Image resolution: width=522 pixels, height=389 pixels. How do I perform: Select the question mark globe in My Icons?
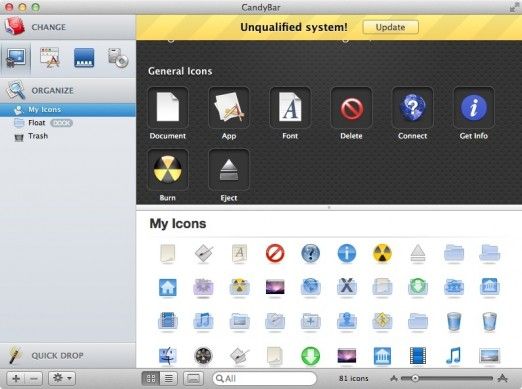pos(311,253)
